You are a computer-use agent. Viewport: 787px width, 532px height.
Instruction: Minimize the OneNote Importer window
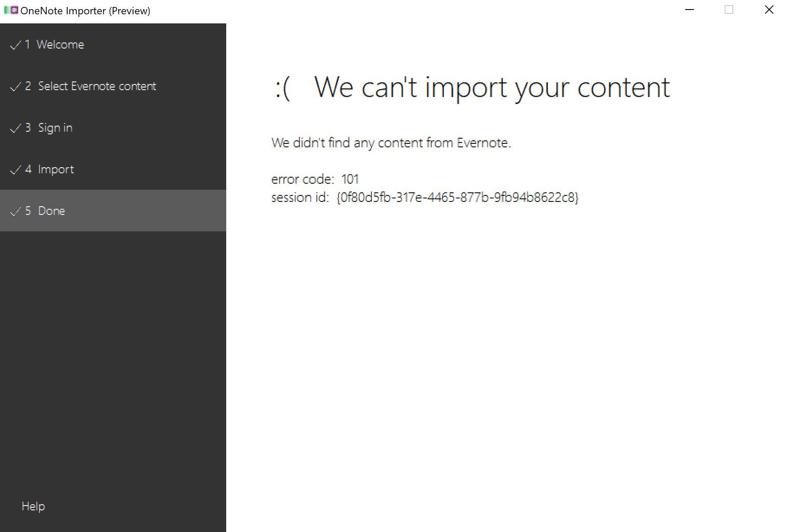[x=689, y=10]
